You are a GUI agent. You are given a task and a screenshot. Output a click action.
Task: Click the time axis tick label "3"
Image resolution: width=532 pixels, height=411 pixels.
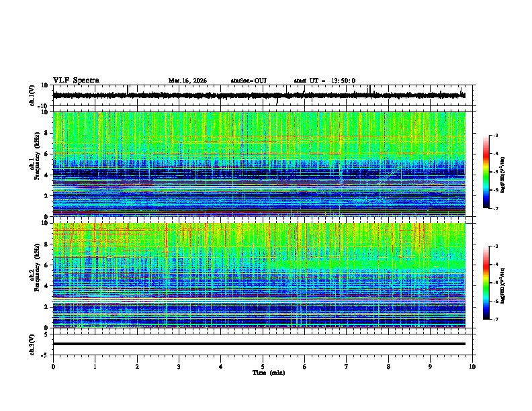(x=179, y=367)
